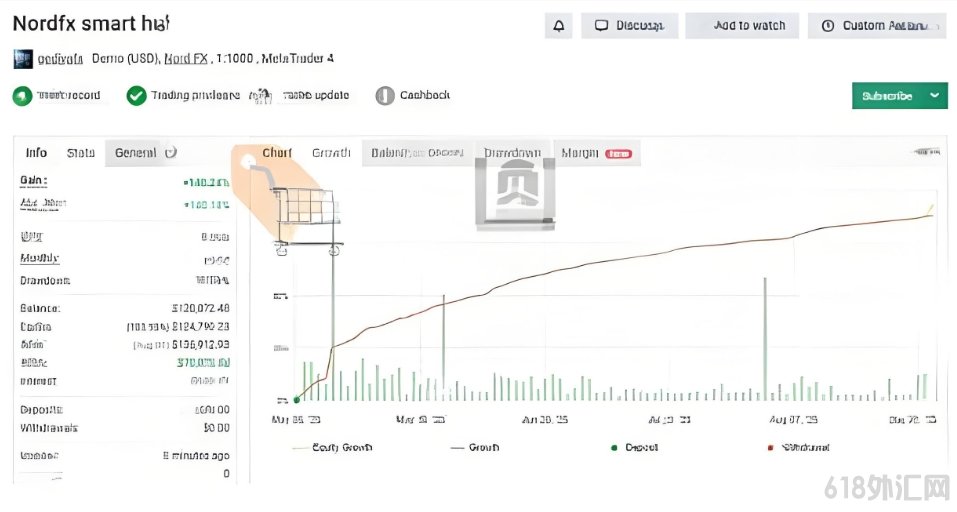Click the Trading privileges checkmark icon
The width and height of the screenshot is (957, 512).
point(136,96)
